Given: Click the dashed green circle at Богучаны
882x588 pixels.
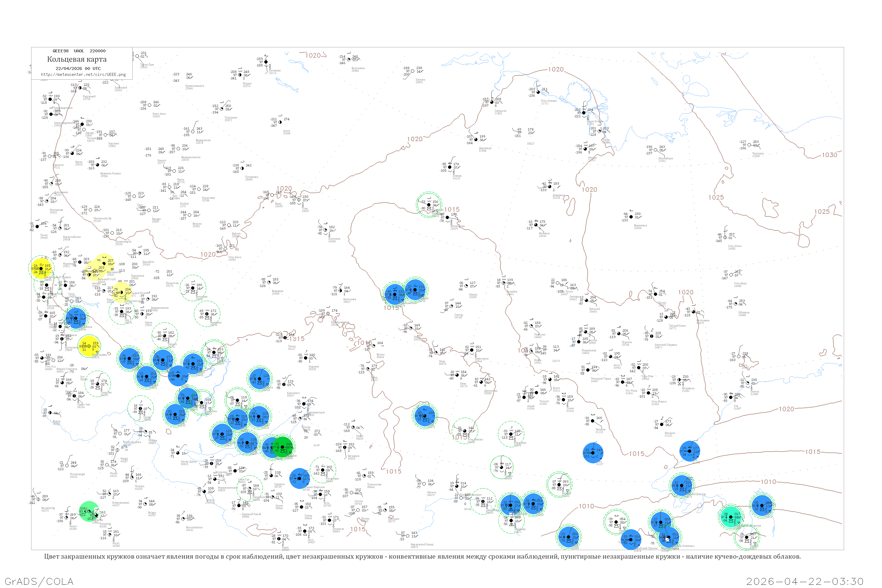Looking at the screenshot, I should (x=193, y=288).
